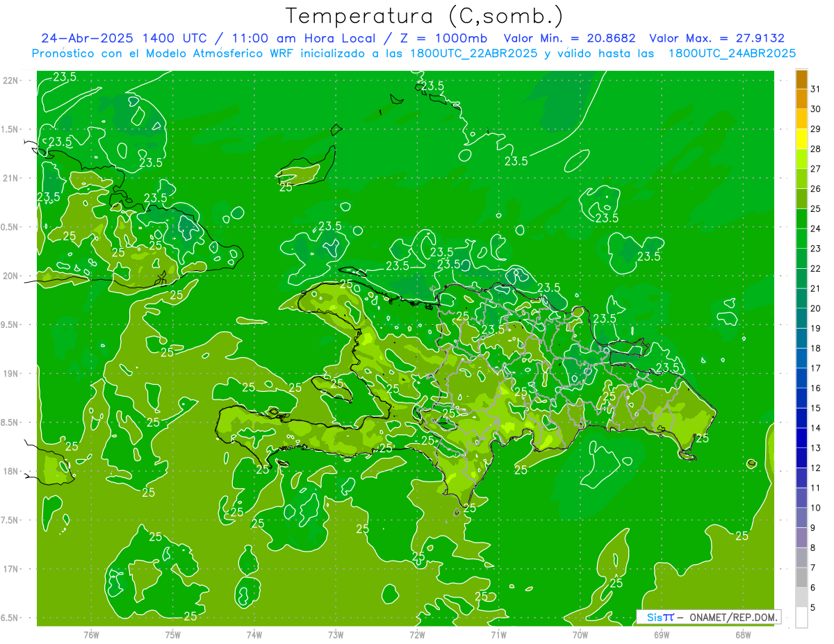
Task: Click the 18N latitude axis label
Action: click(x=11, y=472)
